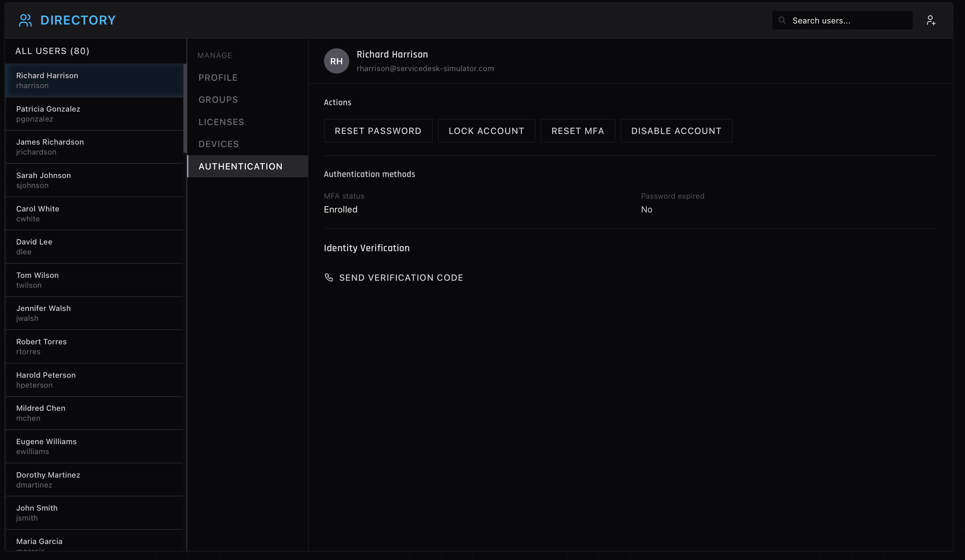Pick Robert Torres in the user list
Viewport: 965px width, 560px height.
click(94, 347)
